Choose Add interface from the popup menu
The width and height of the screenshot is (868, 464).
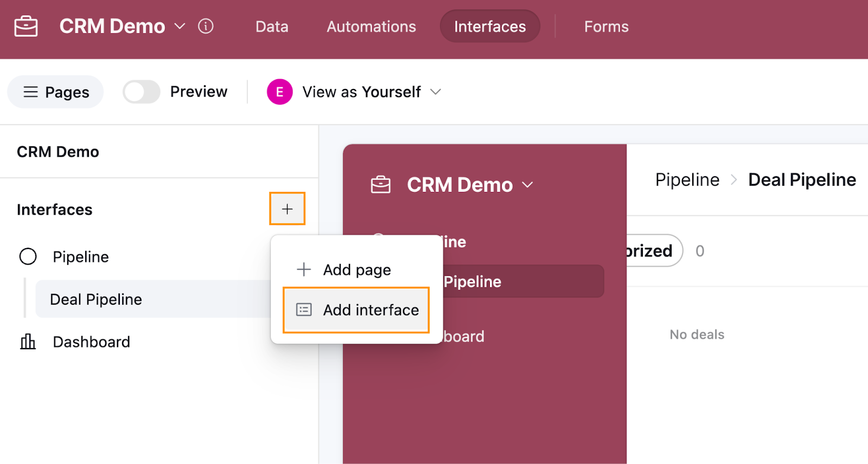click(x=356, y=310)
